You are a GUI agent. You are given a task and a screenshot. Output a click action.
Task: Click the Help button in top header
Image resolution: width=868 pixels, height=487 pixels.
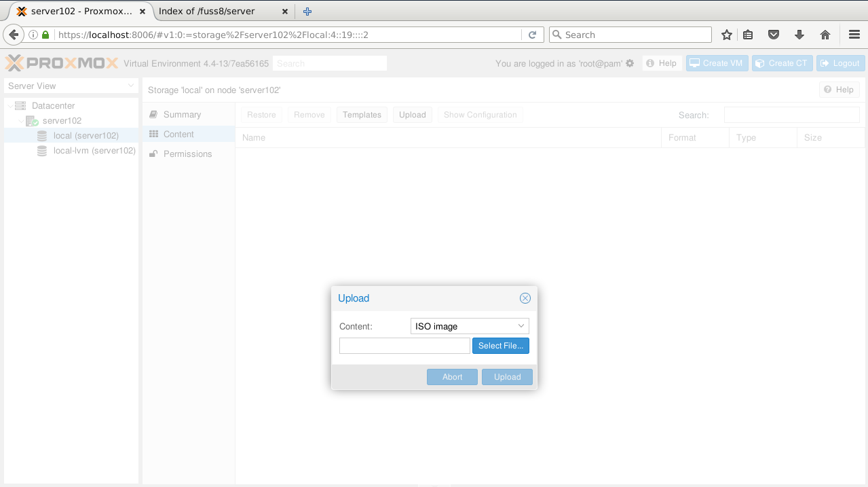click(x=662, y=63)
